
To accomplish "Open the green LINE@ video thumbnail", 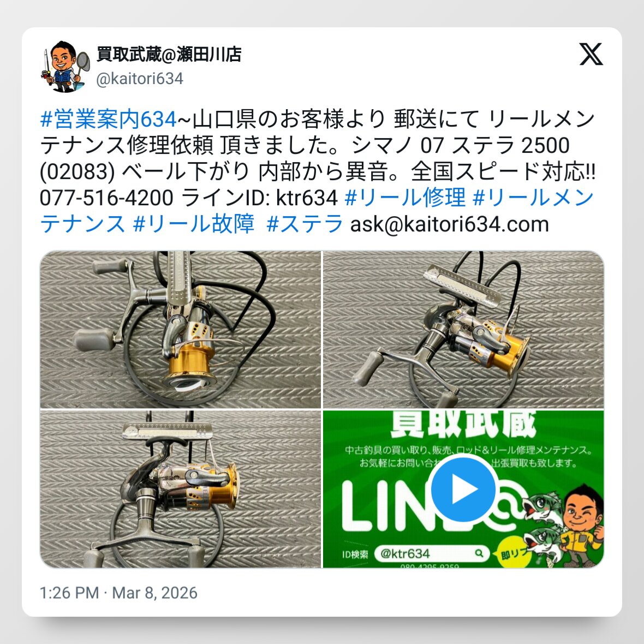I will 464,489.
